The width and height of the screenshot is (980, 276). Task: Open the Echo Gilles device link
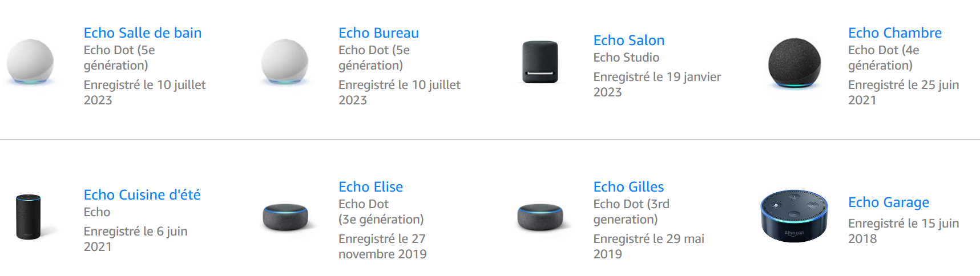tap(628, 187)
